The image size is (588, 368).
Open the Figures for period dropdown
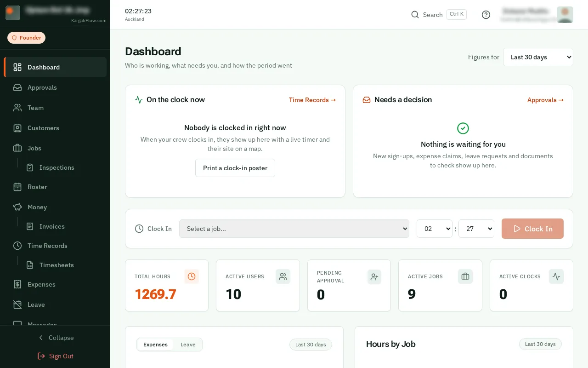pyautogui.click(x=538, y=57)
